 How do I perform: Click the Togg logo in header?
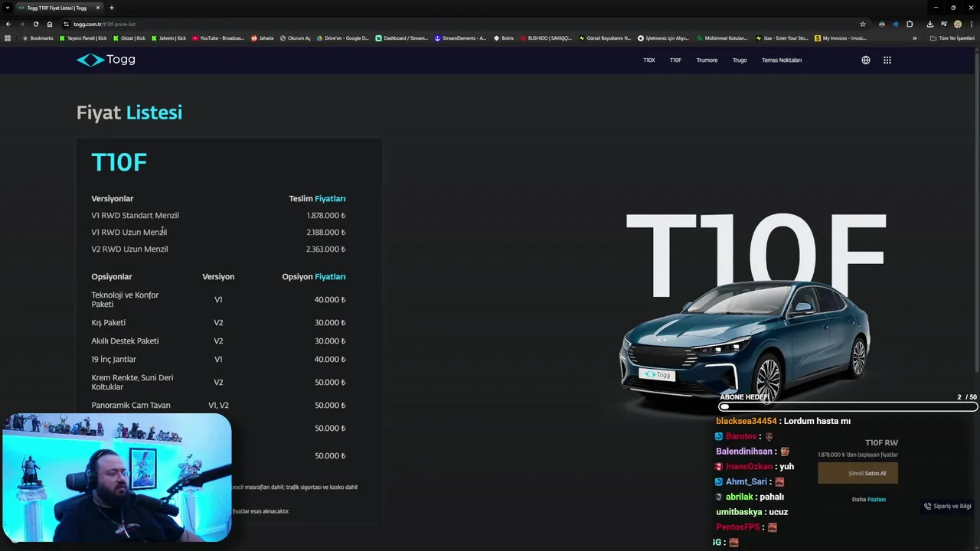coord(106,60)
